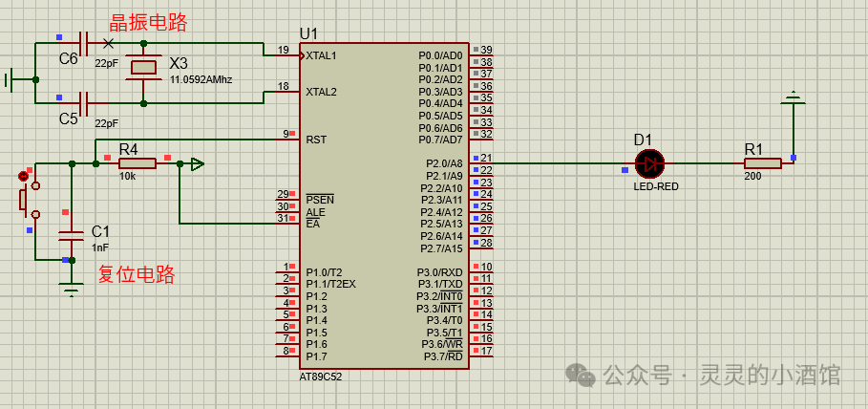868x409 pixels.
Task: Click pin number 18 at XTAL2
Action: (x=284, y=86)
